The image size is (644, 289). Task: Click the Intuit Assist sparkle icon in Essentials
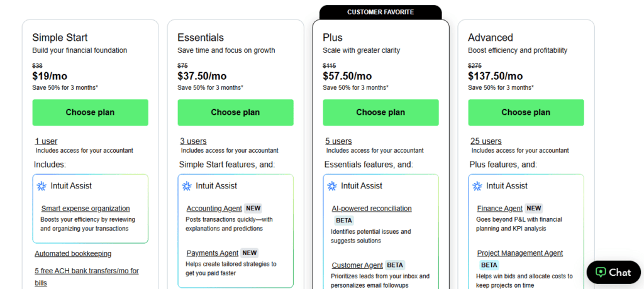pyautogui.click(x=187, y=186)
